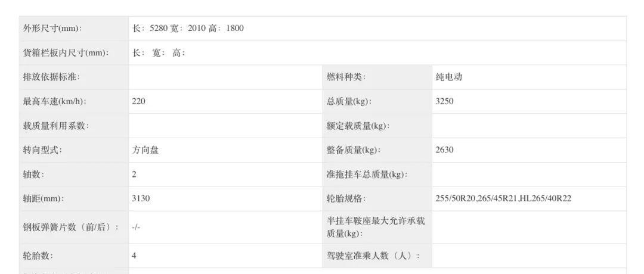Click the 驾驶室准乘人数（人） label
644x274 pixels.
[373, 256]
